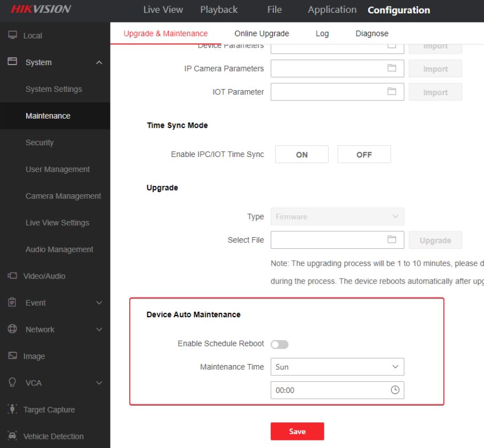Image resolution: width=484 pixels, height=448 pixels.
Task: Open the Diagnose tab
Action: pos(372,33)
